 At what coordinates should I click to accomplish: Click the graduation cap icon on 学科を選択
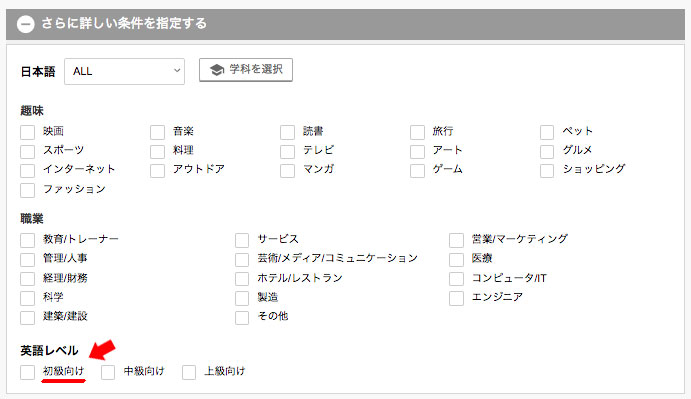point(216,70)
